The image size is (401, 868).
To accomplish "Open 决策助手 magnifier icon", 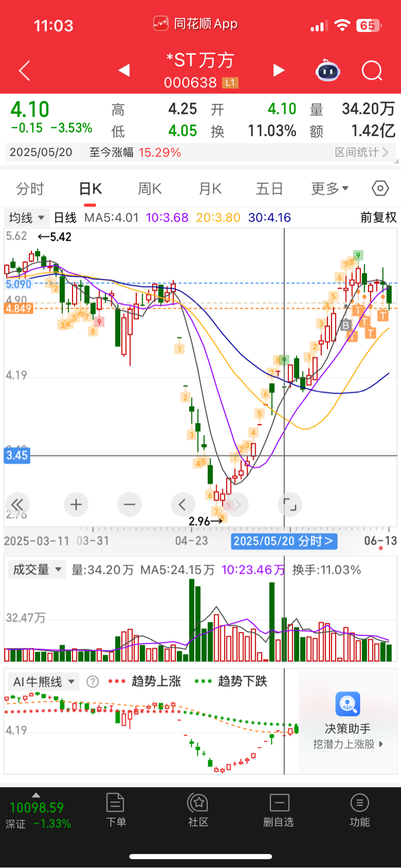I will click(x=348, y=704).
